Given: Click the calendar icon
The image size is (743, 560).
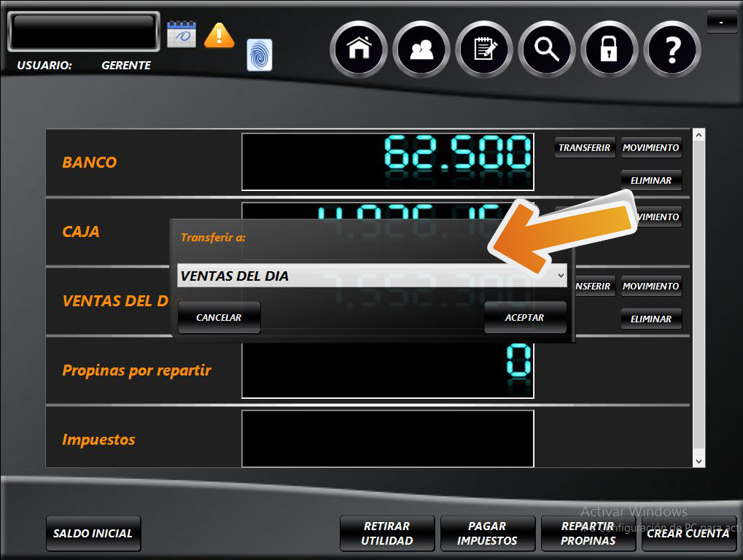Looking at the screenshot, I should tap(182, 34).
